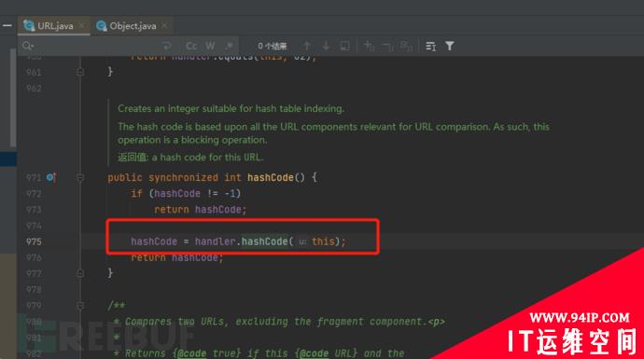The image size is (644, 359).
Task: Click the 'Creates an integer suitable' doc line
Action: pos(231,109)
